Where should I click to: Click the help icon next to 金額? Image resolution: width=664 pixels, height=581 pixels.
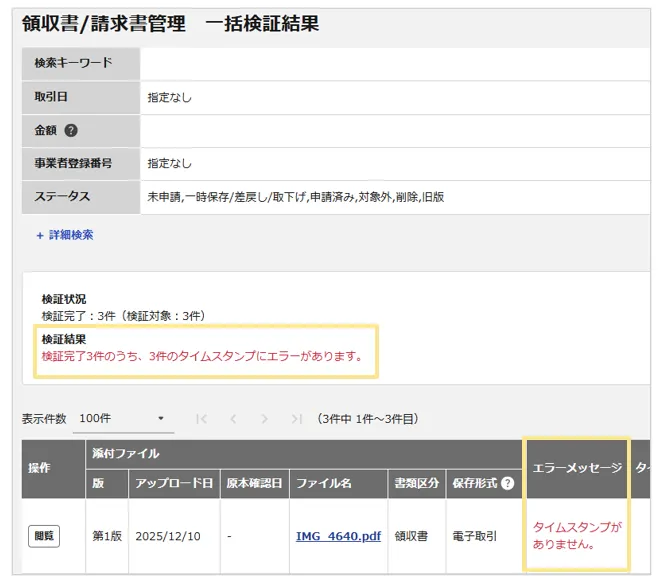71,130
